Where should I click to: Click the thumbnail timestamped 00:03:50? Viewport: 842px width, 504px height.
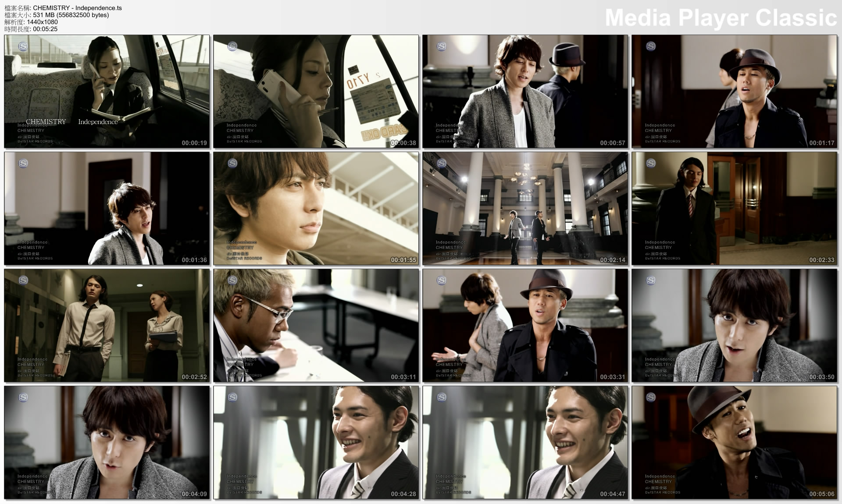(x=734, y=325)
